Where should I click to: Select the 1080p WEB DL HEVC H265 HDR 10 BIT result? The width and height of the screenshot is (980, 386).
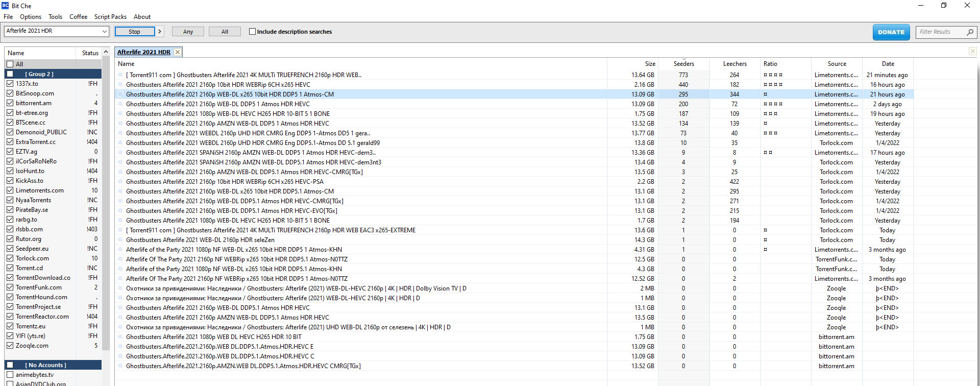514,337
